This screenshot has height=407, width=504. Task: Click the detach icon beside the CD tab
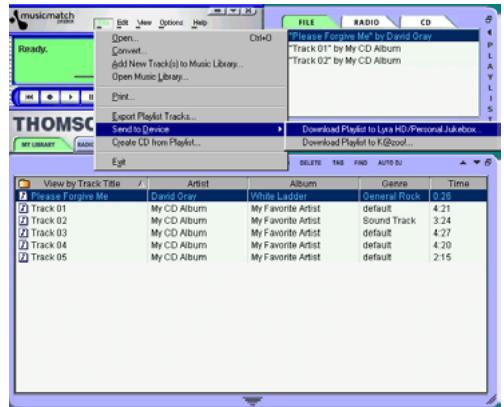tap(488, 19)
